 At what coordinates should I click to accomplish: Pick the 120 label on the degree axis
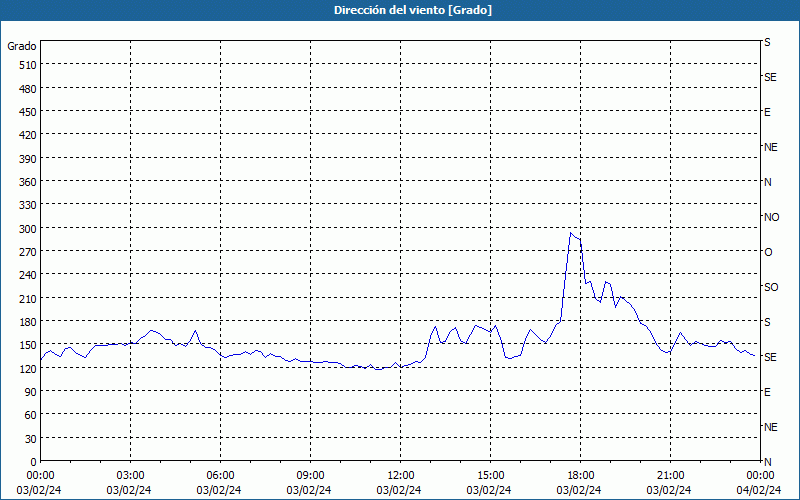pos(28,368)
